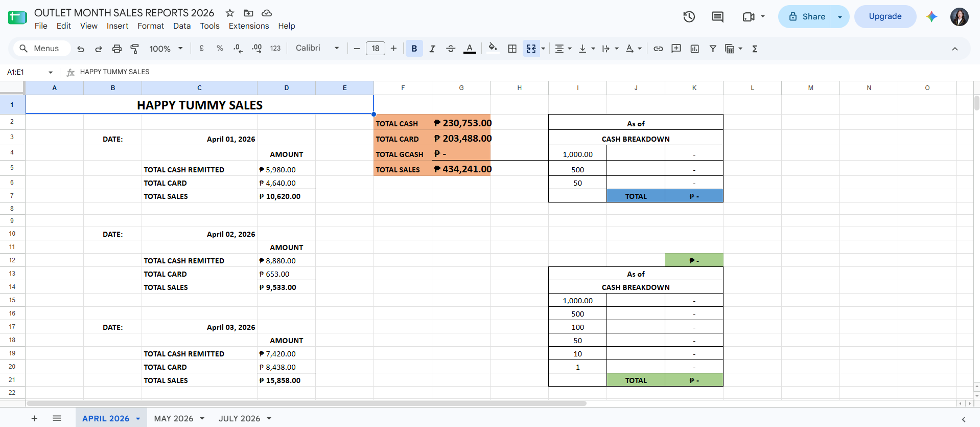Open the Format menu
This screenshot has height=427, width=980.
coord(151,26)
